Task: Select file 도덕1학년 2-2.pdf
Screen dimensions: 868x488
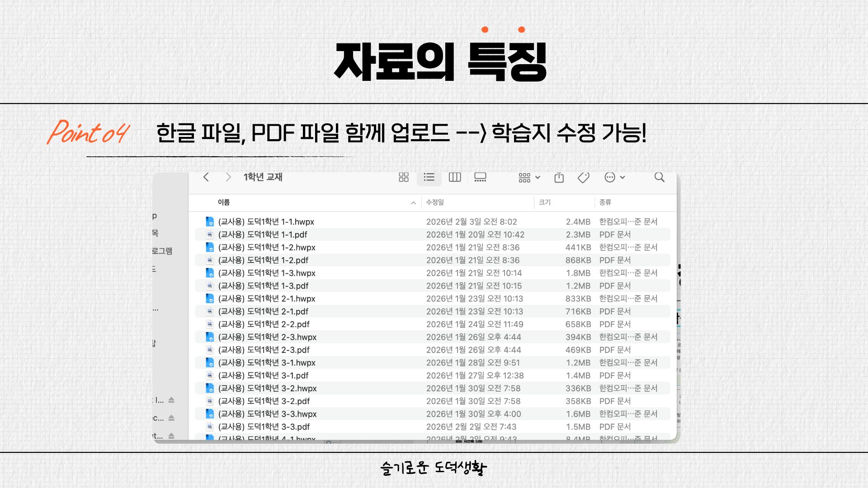Action: coord(264,324)
